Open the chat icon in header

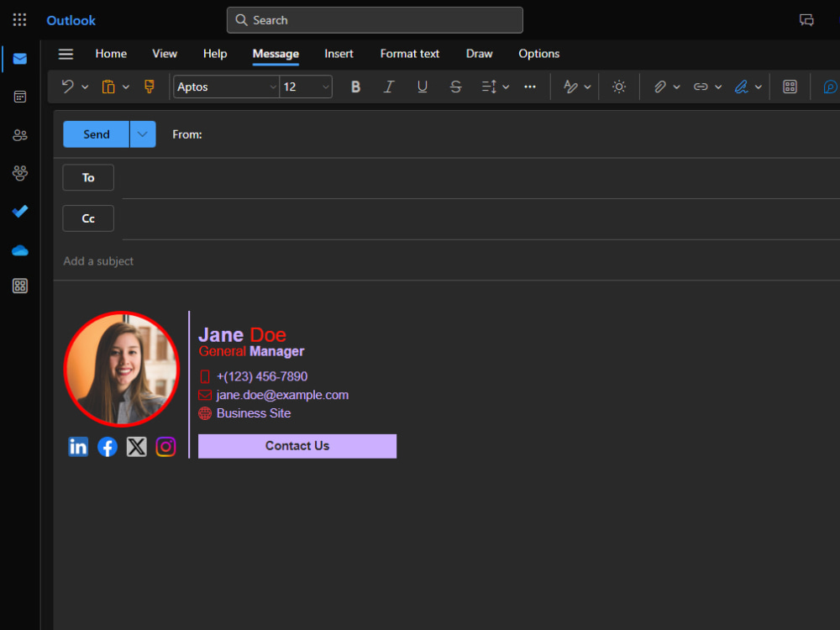806,20
